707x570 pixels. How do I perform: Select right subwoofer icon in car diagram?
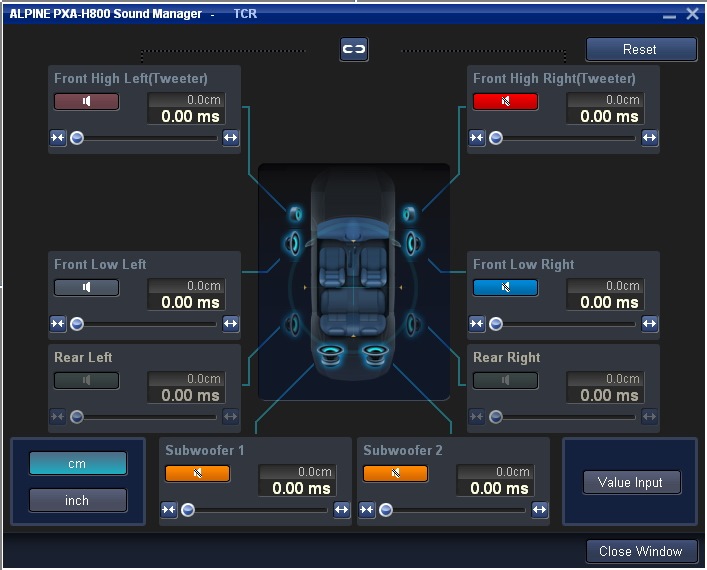(376, 354)
